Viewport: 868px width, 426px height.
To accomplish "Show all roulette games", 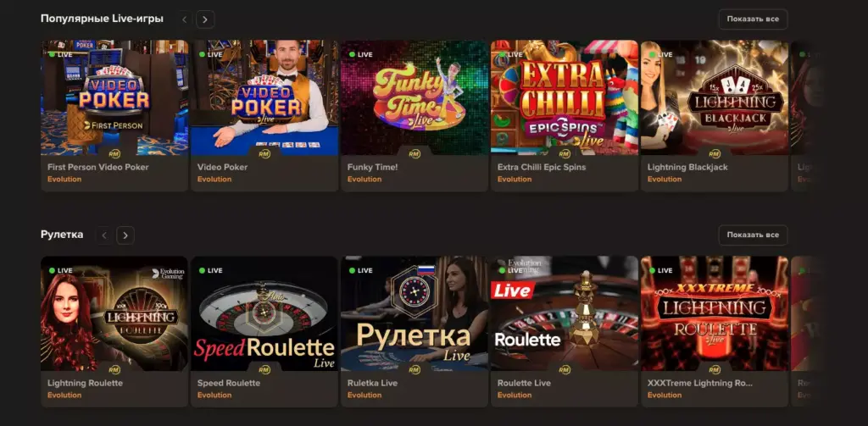I will (x=753, y=235).
